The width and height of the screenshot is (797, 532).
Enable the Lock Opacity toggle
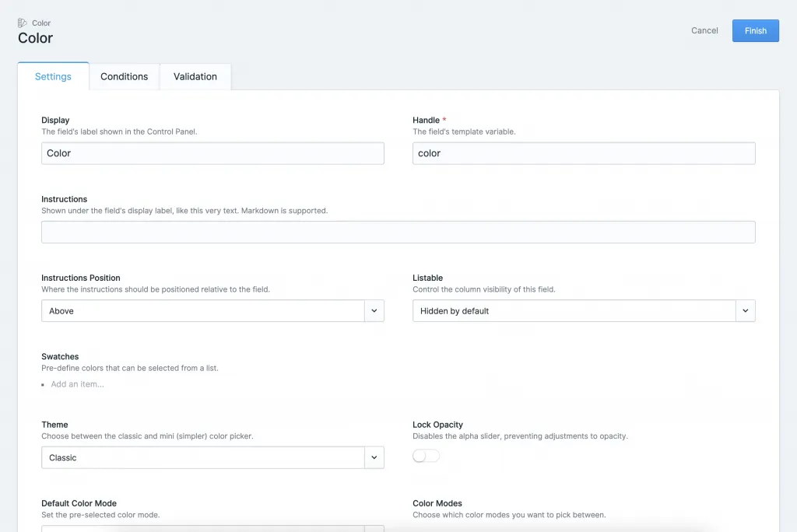[x=426, y=456]
